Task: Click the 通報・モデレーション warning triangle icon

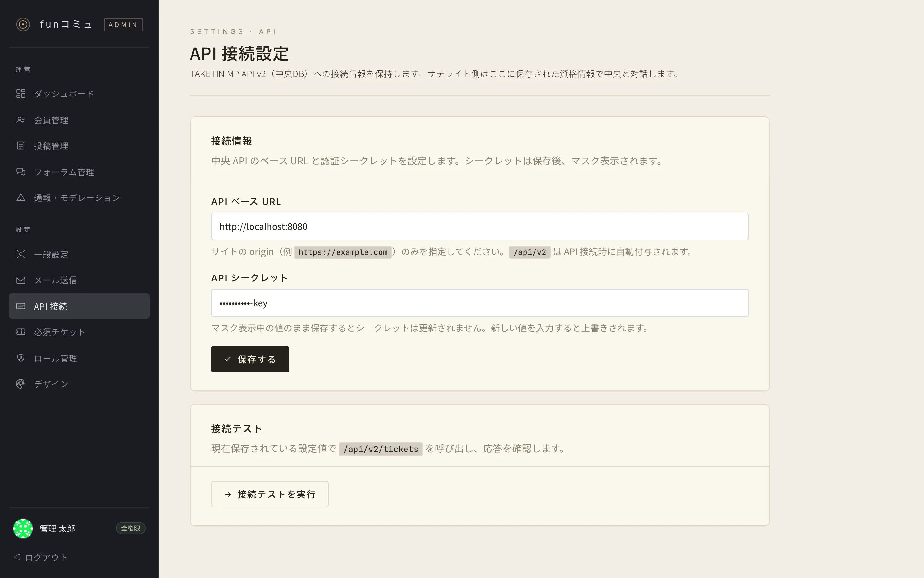Action: pos(21,197)
